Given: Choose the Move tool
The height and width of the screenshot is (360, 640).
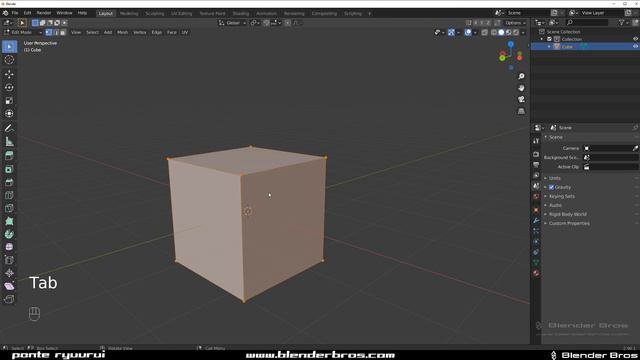Looking at the screenshot, I should coord(9,74).
